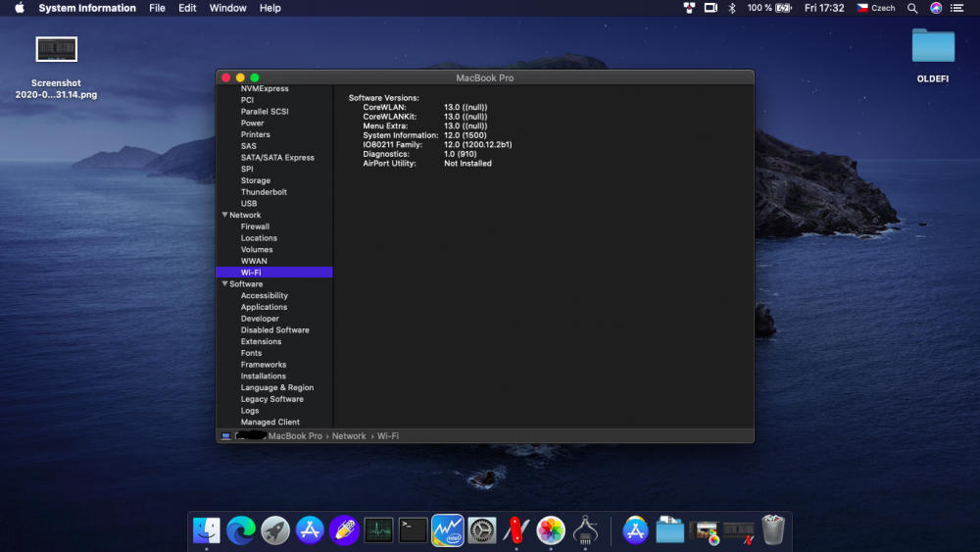Open the Edit menu
980x552 pixels.
(x=187, y=8)
